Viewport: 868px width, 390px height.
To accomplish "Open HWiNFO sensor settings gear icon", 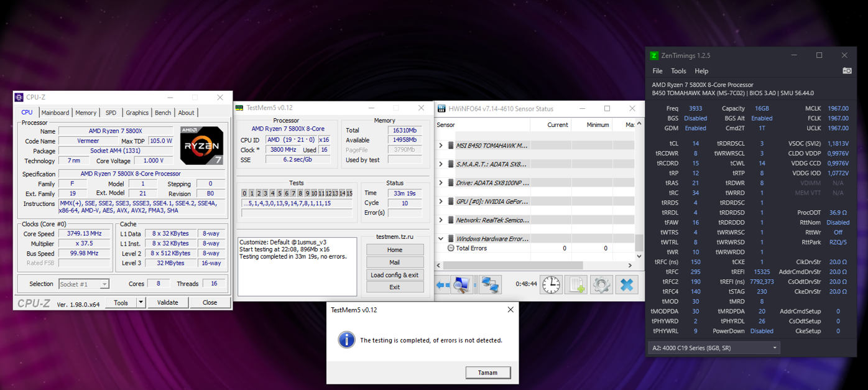I will point(601,284).
